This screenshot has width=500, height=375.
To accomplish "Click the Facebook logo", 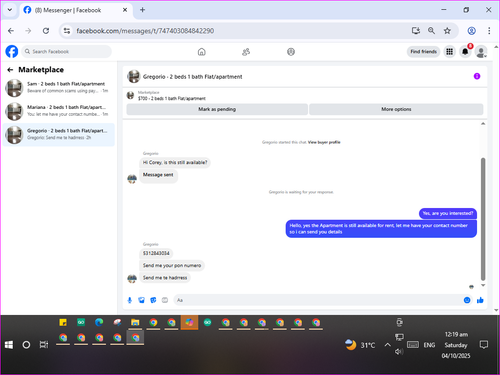I will pyautogui.click(x=12, y=52).
